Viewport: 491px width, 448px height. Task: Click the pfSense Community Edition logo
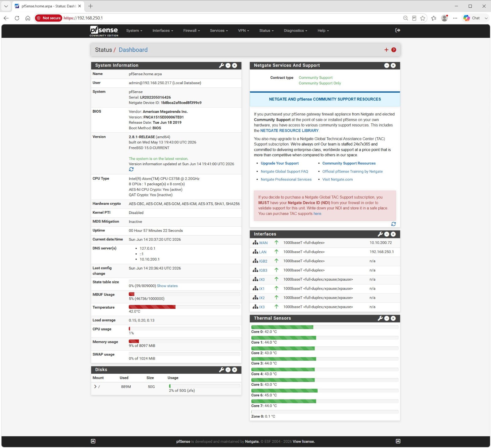(x=104, y=31)
